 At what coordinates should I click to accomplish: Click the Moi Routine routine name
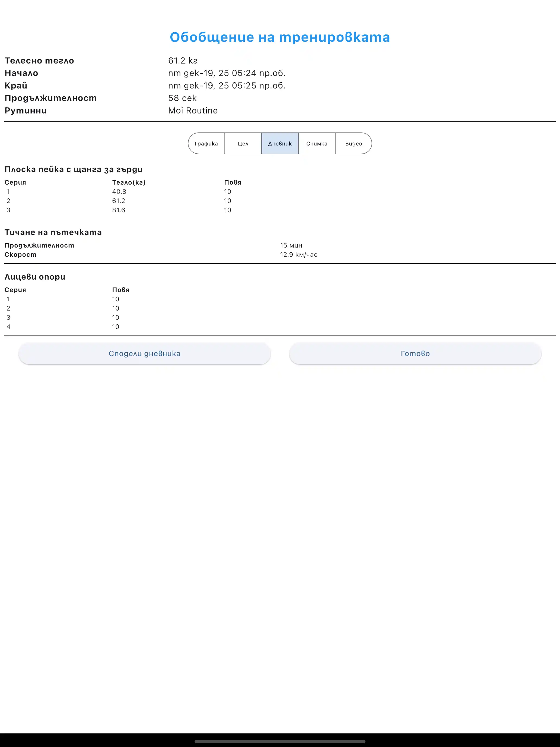193,111
